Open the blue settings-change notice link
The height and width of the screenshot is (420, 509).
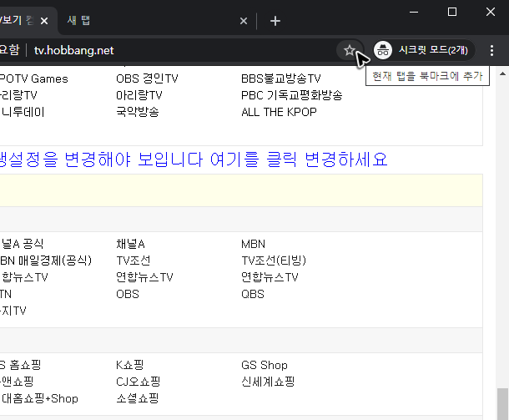click(x=194, y=159)
